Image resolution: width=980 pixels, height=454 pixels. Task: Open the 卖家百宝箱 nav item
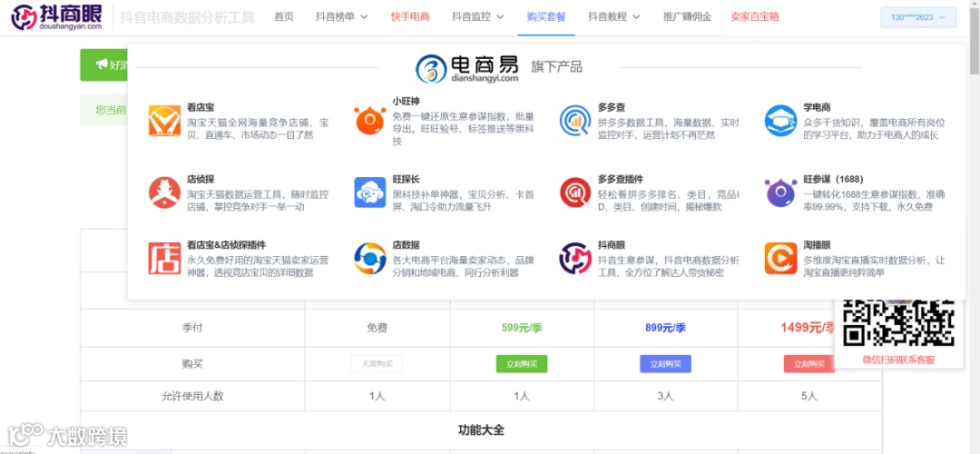click(754, 17)
